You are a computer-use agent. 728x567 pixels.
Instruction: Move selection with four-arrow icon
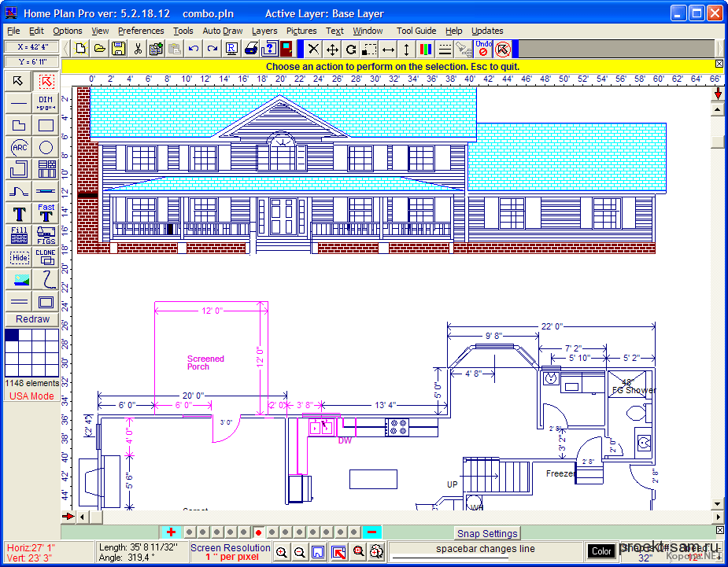332,50
